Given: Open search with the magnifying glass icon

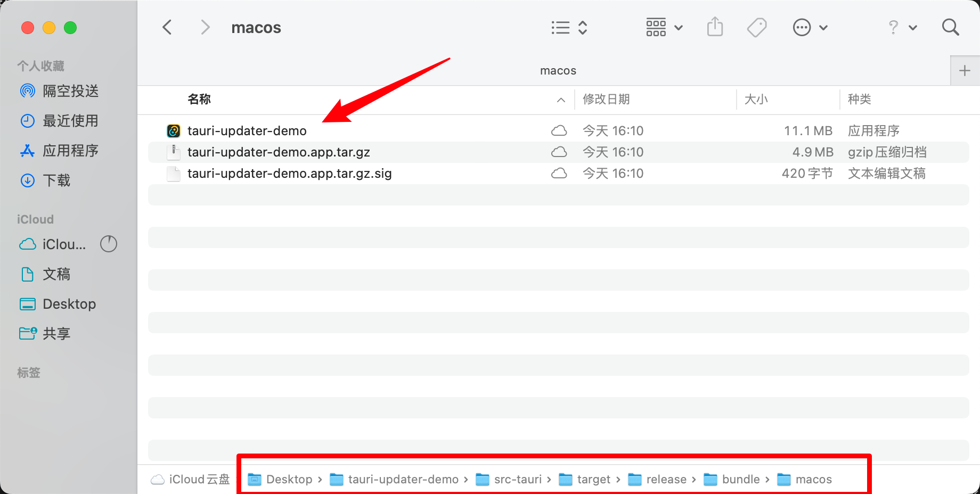Looking at the screenshot, I should pyautogui.click(x=950, y=27).
